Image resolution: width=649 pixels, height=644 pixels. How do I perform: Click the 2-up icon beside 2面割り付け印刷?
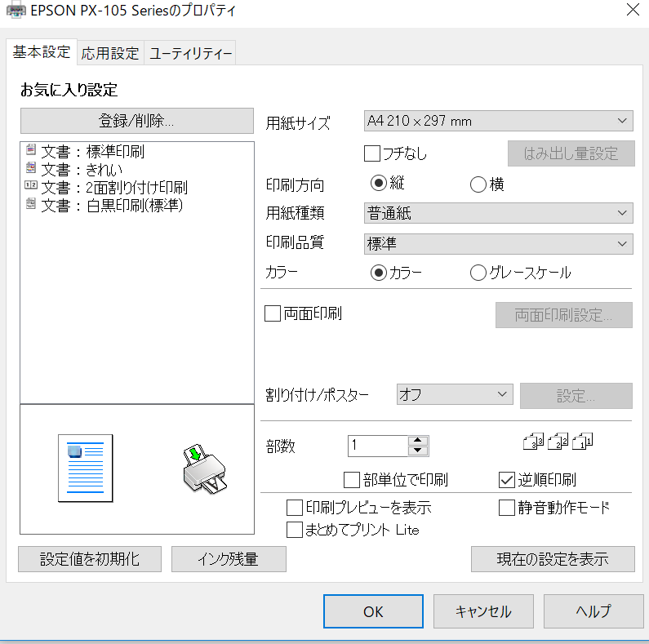coord(31,185)
